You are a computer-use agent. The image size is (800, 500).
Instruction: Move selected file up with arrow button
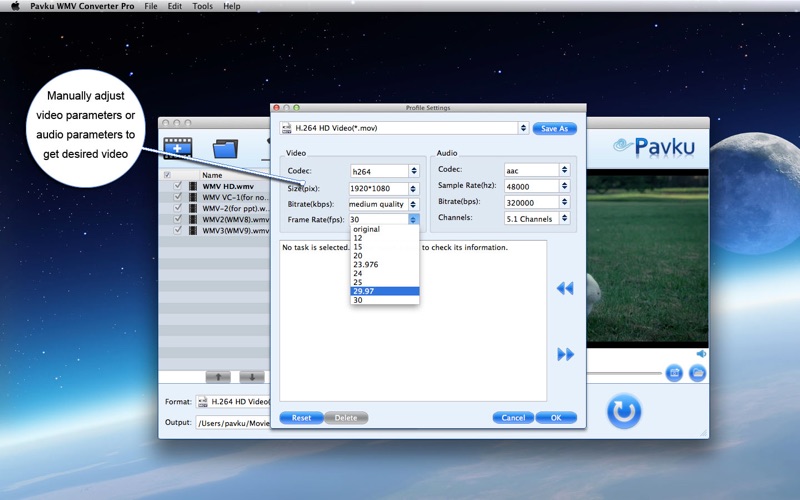(218, 377)
